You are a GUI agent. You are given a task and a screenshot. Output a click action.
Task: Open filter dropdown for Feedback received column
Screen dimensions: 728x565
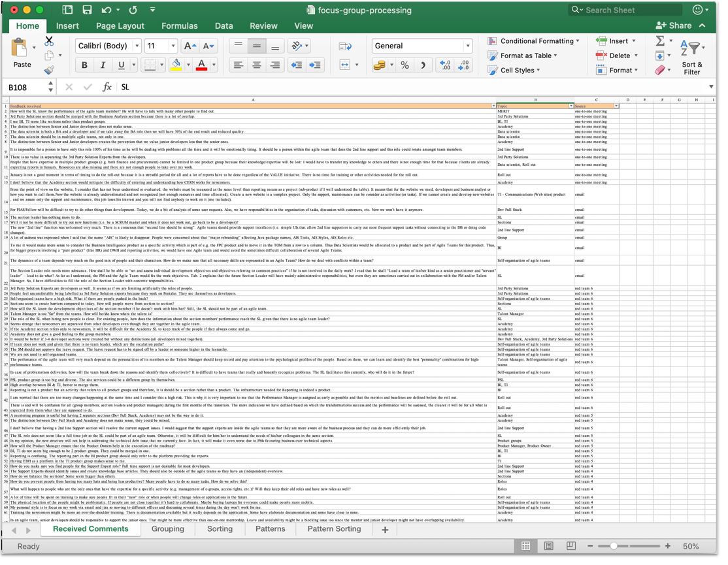[493, 106]
